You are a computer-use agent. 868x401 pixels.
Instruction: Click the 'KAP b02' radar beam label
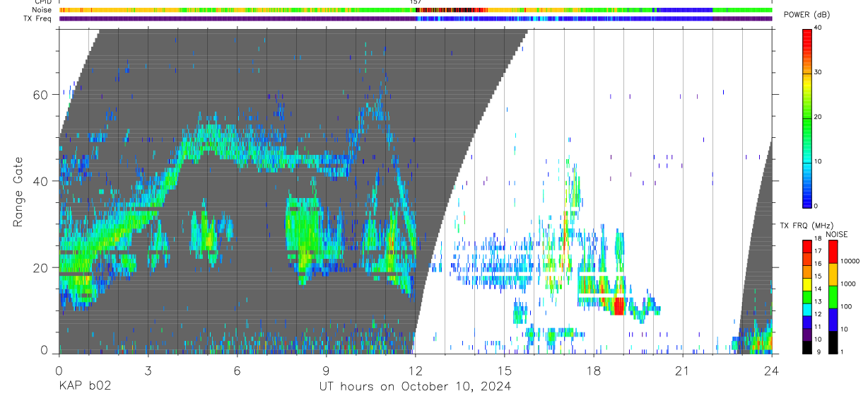84,386
